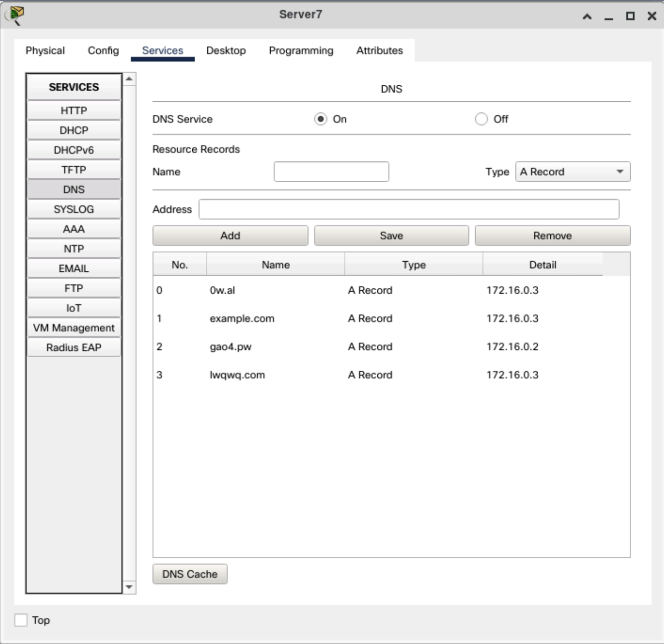Select the DHCP service
Screen dimensions: 664x644
tap(74, 130)
